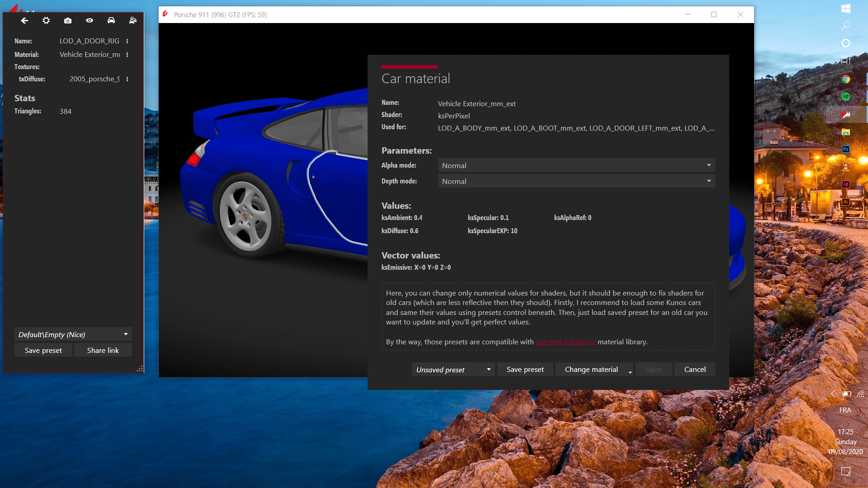Open Illustrator from the taskbar
This screenshot has height=488, width=868.
tap(846, 202)
